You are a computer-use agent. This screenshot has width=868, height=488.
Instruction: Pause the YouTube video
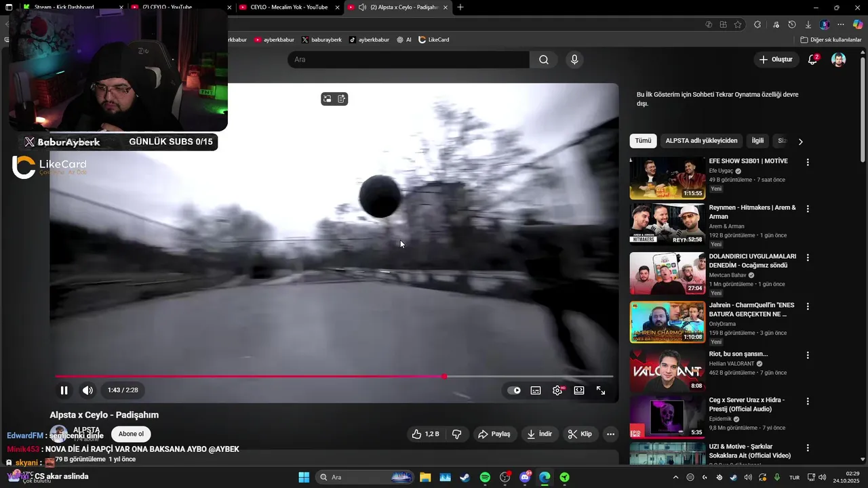coord(64,390)
